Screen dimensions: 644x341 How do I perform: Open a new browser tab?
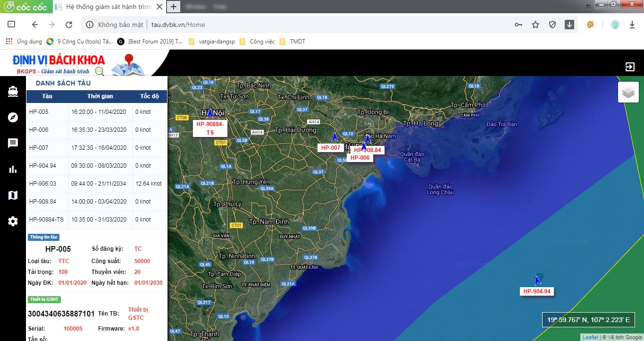(174, 7)
